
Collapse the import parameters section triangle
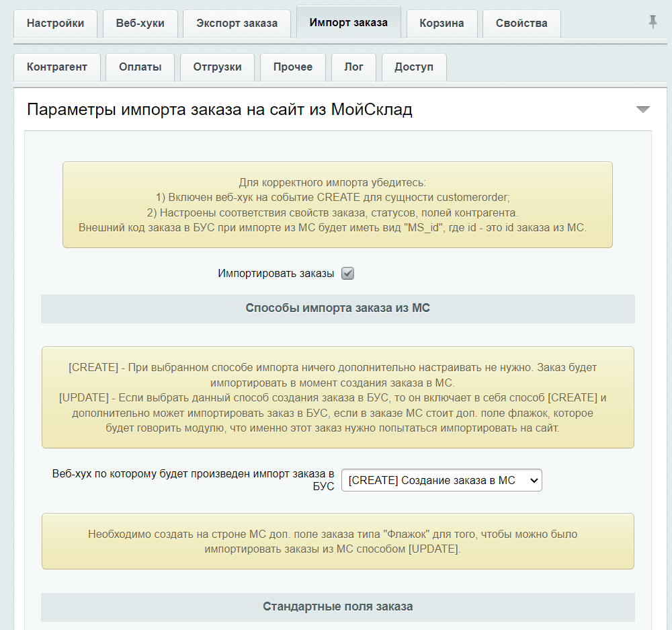643,110
